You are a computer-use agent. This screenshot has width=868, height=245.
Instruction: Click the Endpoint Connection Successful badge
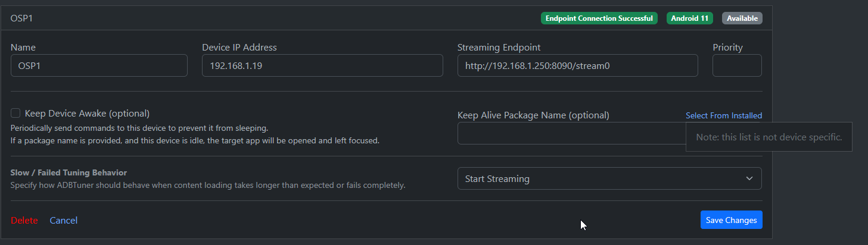pyautogui.click(x=599, y=18)
